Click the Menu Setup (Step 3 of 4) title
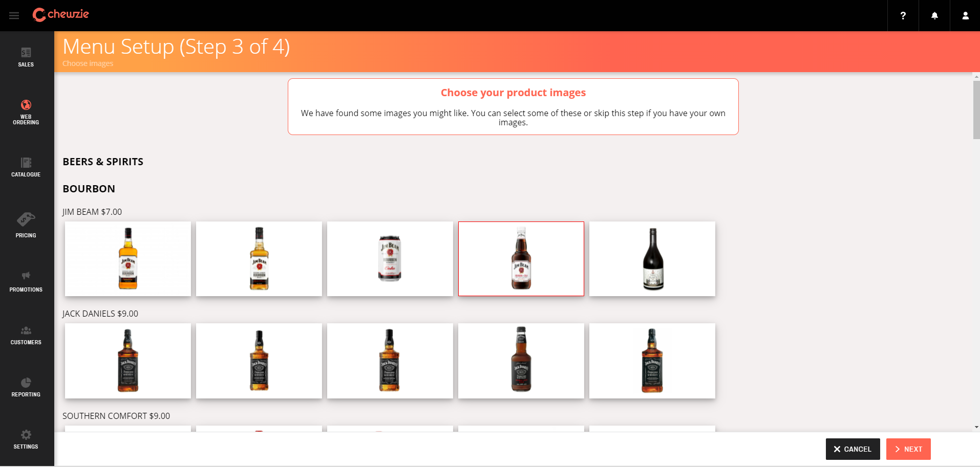This screenshot has width=980, height=467. click(176, 47)
